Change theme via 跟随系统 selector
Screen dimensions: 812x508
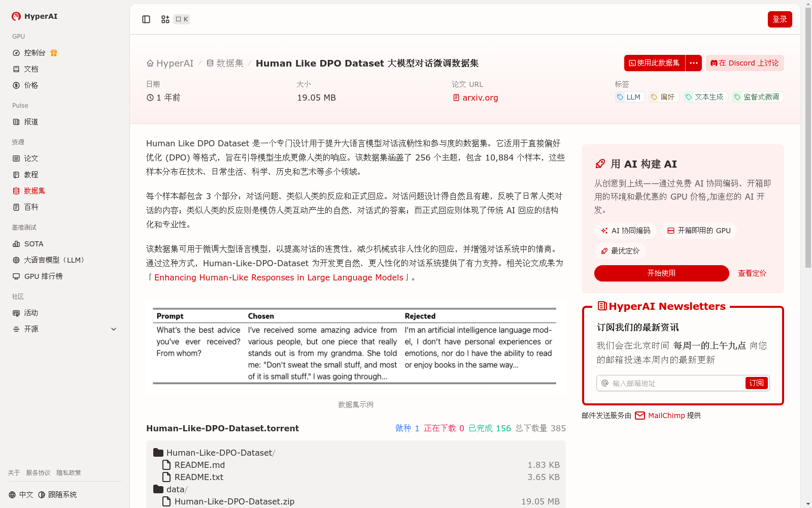[57, 495]
